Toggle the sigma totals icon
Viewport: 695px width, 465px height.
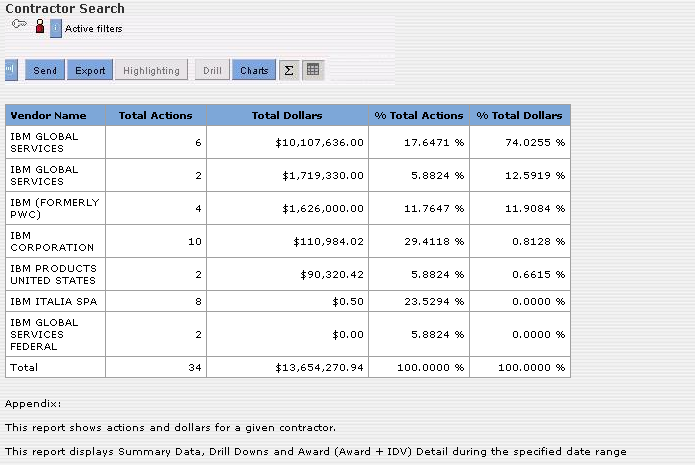[289, 70]
